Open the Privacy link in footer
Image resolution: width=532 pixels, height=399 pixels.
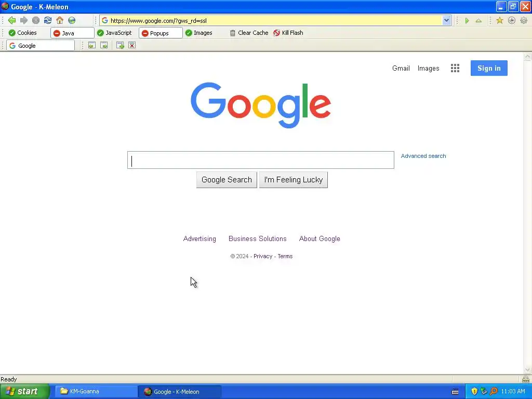263,256
